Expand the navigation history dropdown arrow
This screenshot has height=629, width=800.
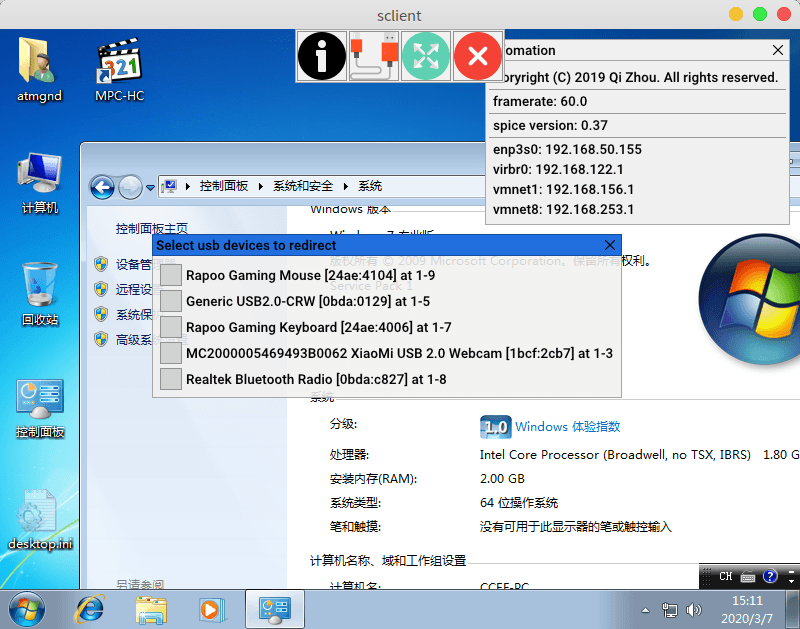(150, 187)
